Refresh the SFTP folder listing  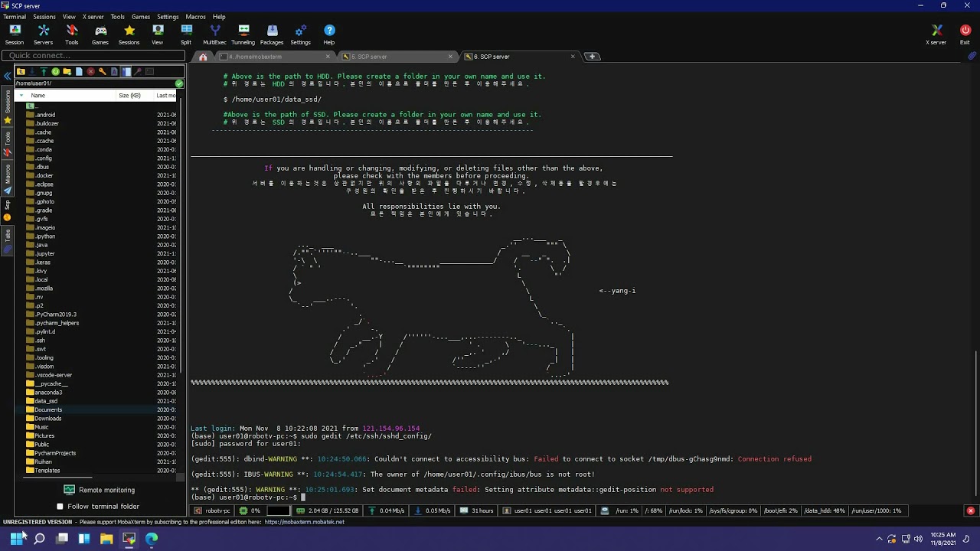pyautogui.click(x=55, y=71)
